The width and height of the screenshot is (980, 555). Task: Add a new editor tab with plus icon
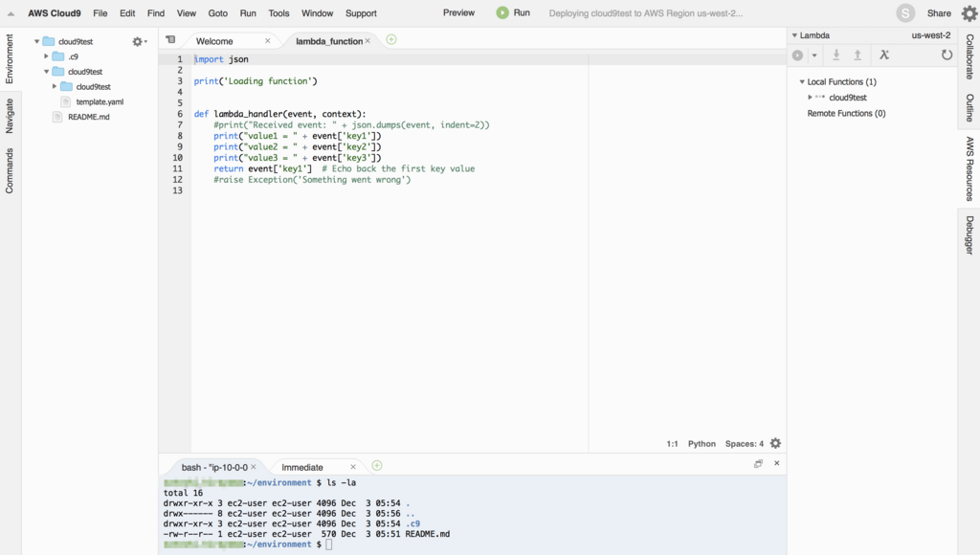391,39
